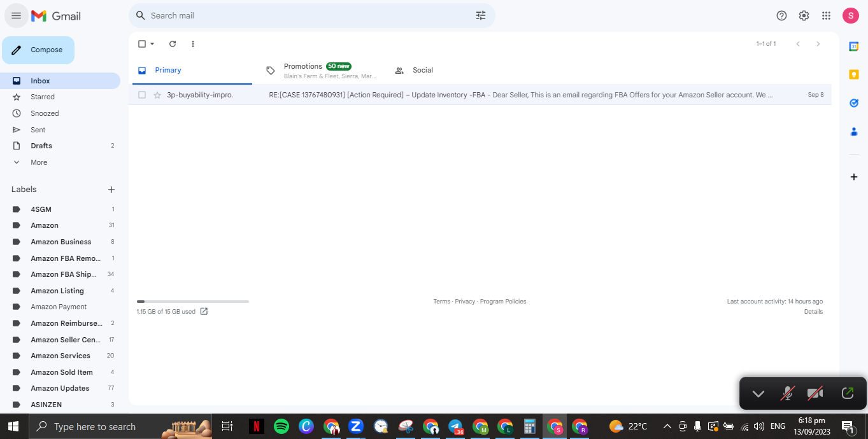Show hidden system tray icons
The image size is (868, 439).
pyautogui.click(x=667, y=426)
